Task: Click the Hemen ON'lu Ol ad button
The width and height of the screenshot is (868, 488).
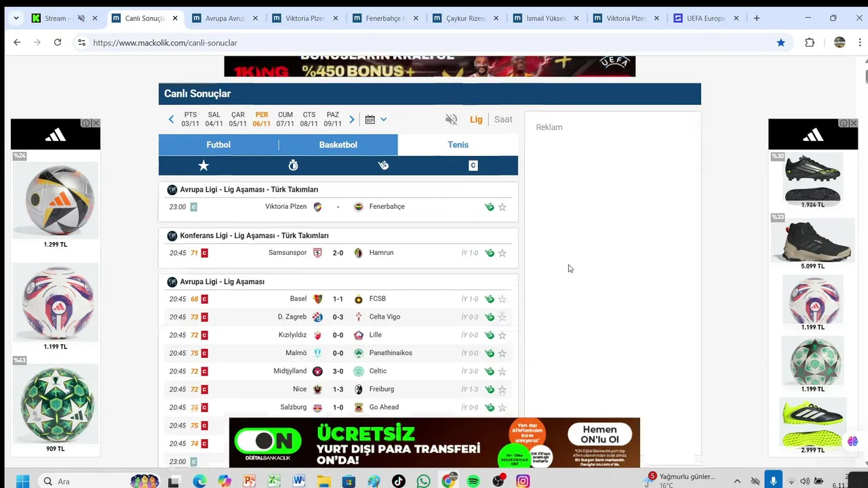Action: coord(600,434)
